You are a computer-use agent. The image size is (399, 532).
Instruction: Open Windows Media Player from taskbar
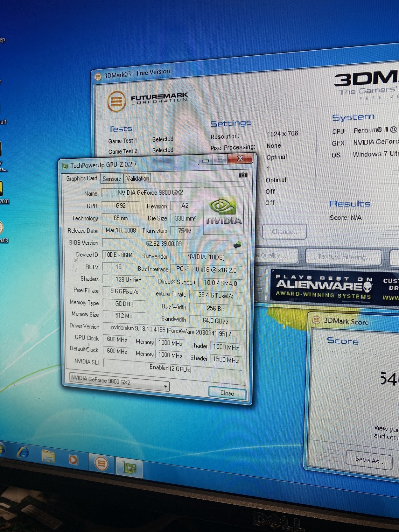(x=73, y=460)
